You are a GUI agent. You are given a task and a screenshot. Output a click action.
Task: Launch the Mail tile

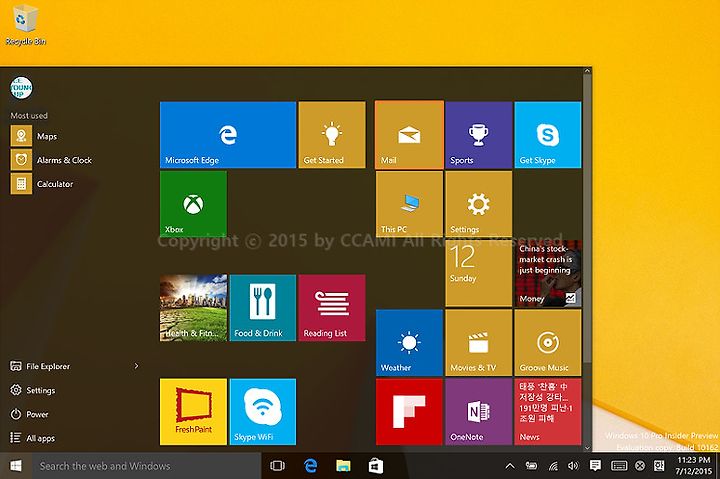point(409,135)
